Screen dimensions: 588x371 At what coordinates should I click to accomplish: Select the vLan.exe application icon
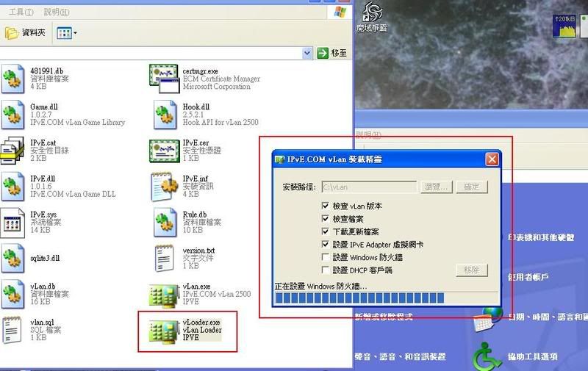[164, 295]
